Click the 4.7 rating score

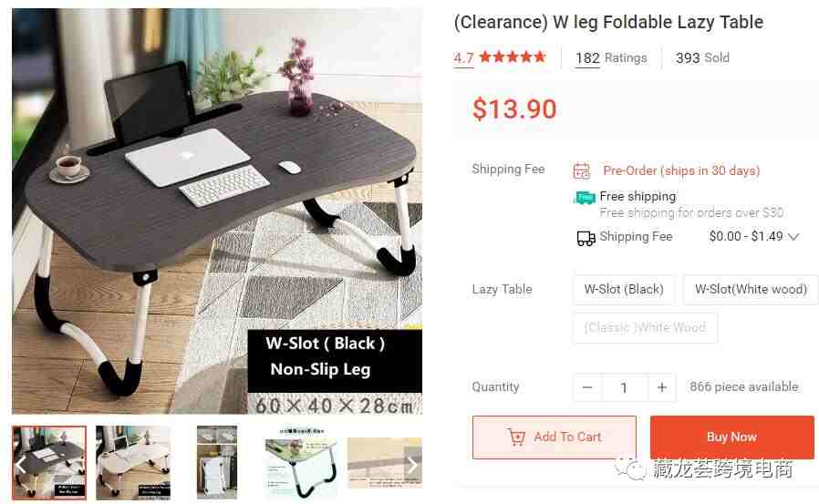click(x=463, y=58)
